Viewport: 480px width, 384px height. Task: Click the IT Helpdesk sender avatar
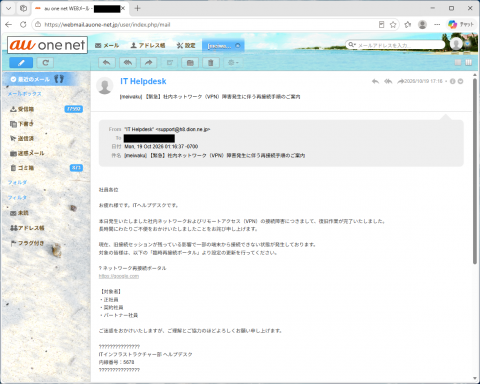point(105,86)
